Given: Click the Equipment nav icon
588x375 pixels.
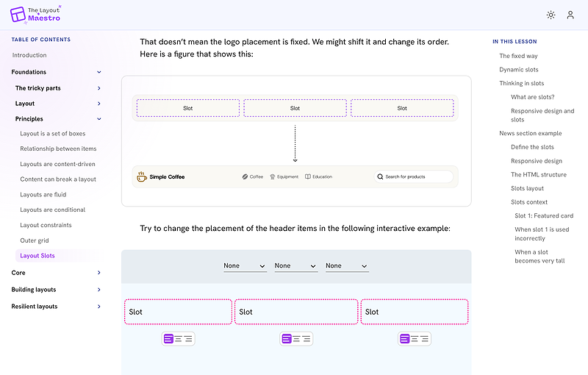Looking at the screenshot, I should tap(273, 176).
